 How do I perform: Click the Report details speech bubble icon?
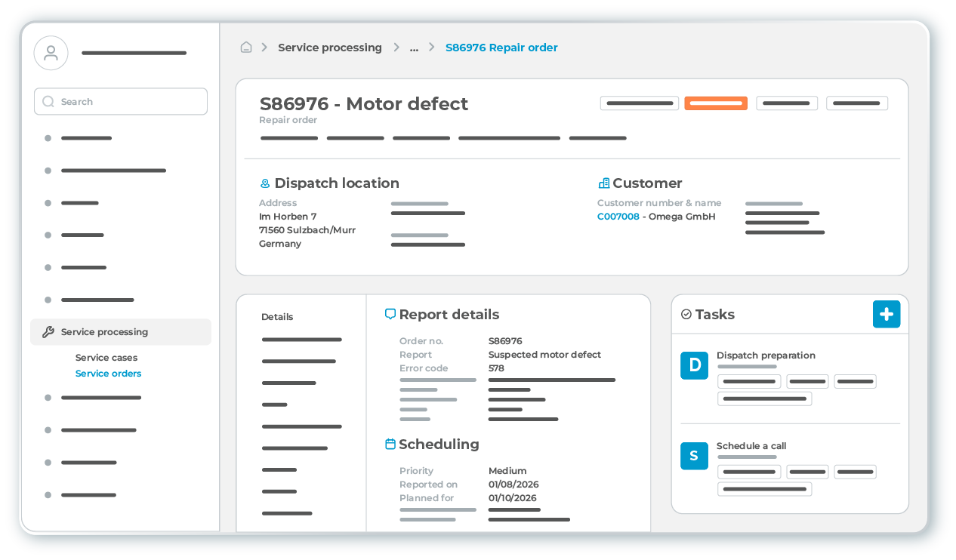pyautogui.click(x=390, y=314)
